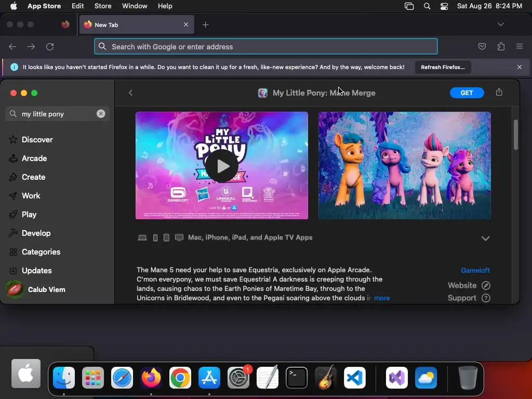Open Gameloft developer link
532x399 pixels.
[475, 270]
